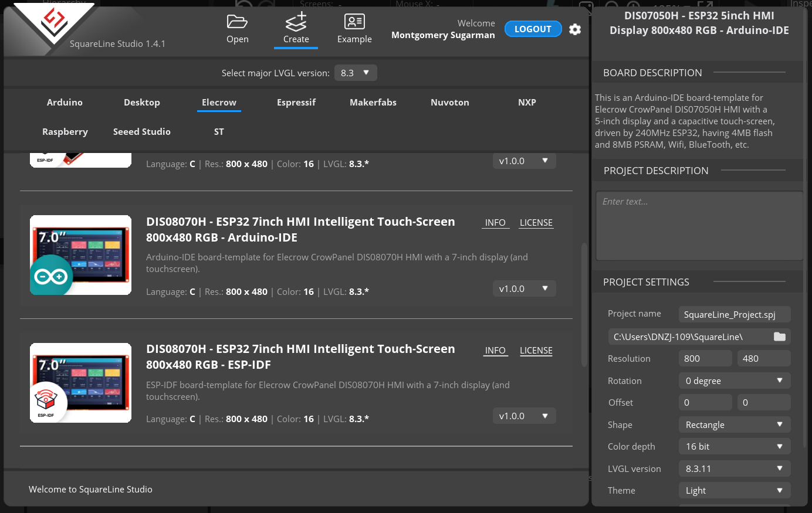Edit the Project name field
812x513 pixels.
pos(735,314)
